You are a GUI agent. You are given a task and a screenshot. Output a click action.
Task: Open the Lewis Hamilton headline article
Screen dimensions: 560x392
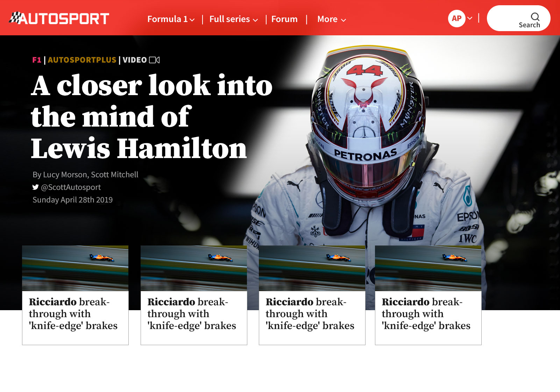[x=151, y=116]
